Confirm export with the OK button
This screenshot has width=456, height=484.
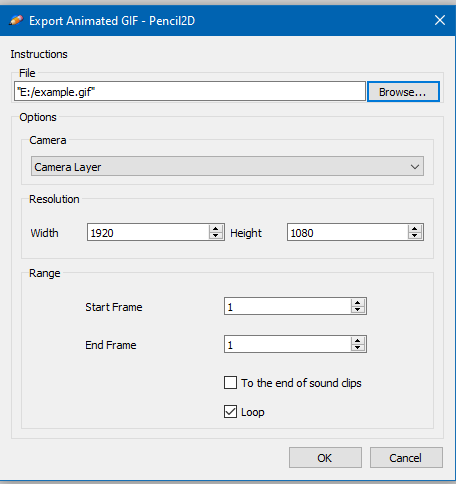[325, 458]
